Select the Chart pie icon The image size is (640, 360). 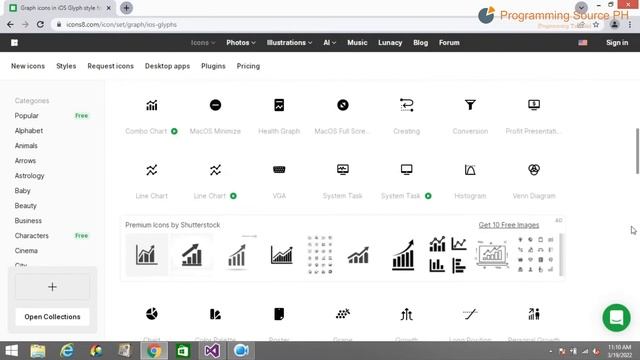(151, 314)
